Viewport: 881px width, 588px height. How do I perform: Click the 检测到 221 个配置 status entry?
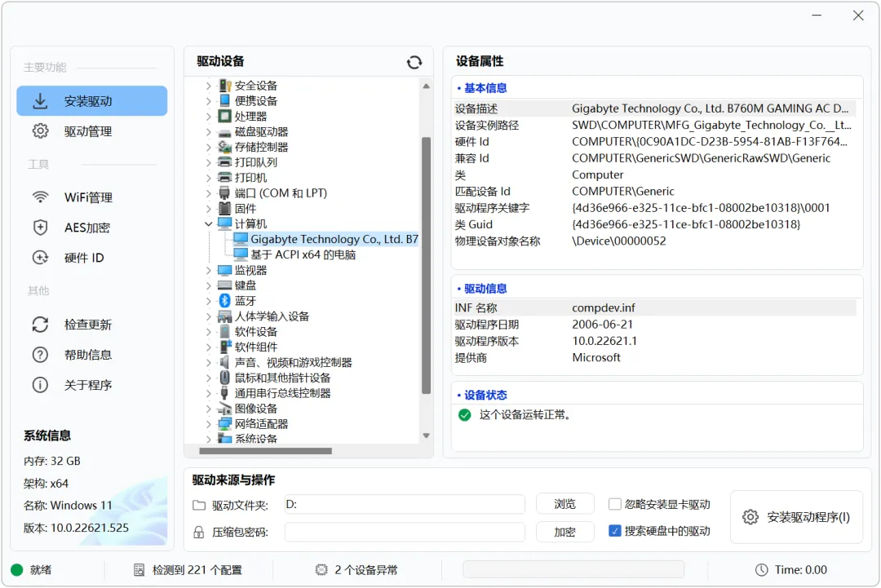188,570
